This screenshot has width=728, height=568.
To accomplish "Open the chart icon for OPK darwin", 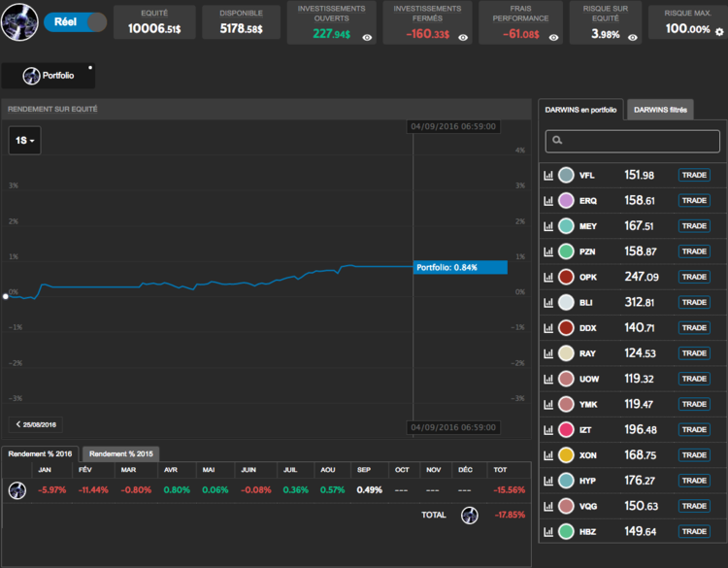I will [x=548, y=277].
